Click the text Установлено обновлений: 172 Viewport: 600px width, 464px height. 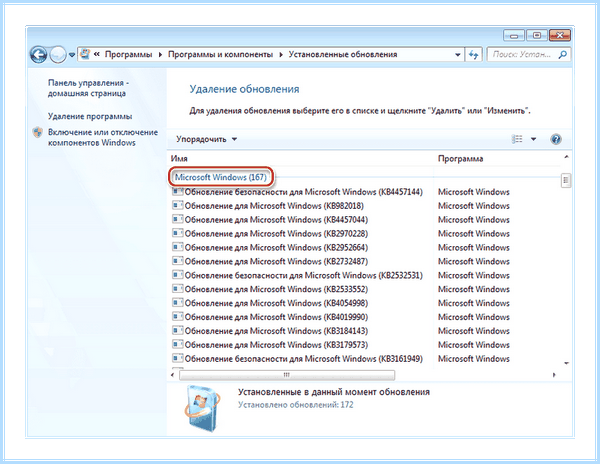(x=296, y=405)
